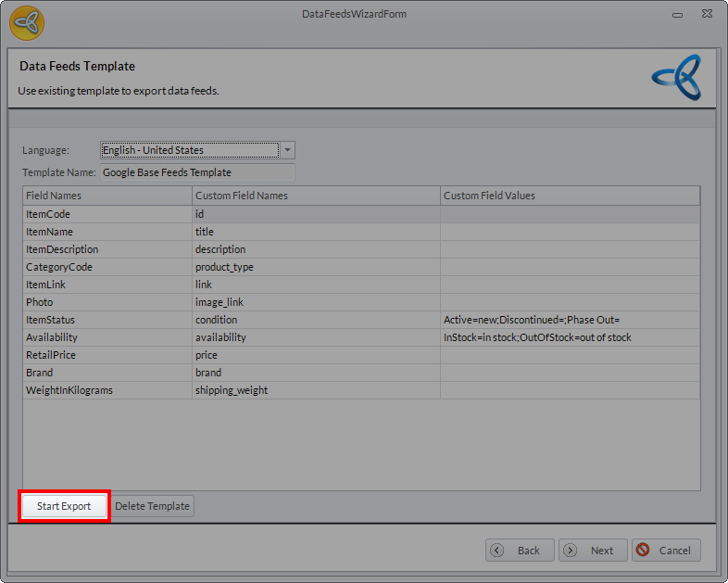Select the shipping_weight custom field name cell
The height and width of the screenshot is (583, 728).
pos(316,390)
